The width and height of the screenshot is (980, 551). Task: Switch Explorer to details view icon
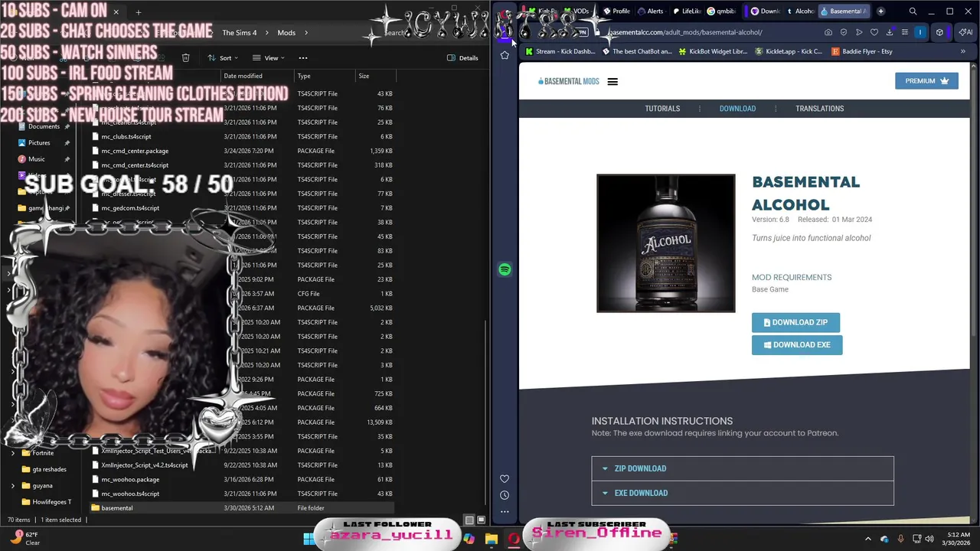click(469, 520)
